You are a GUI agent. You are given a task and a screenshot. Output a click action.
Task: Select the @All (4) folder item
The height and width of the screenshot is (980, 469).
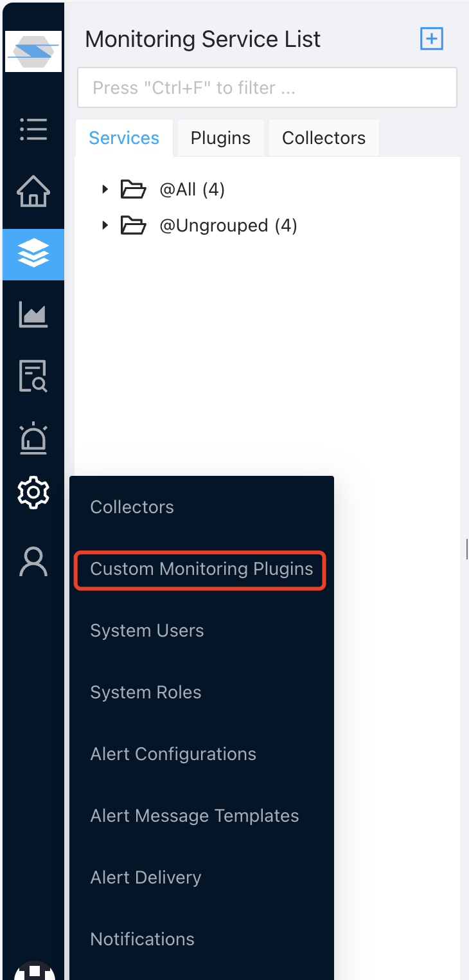[x=191, y=190]
